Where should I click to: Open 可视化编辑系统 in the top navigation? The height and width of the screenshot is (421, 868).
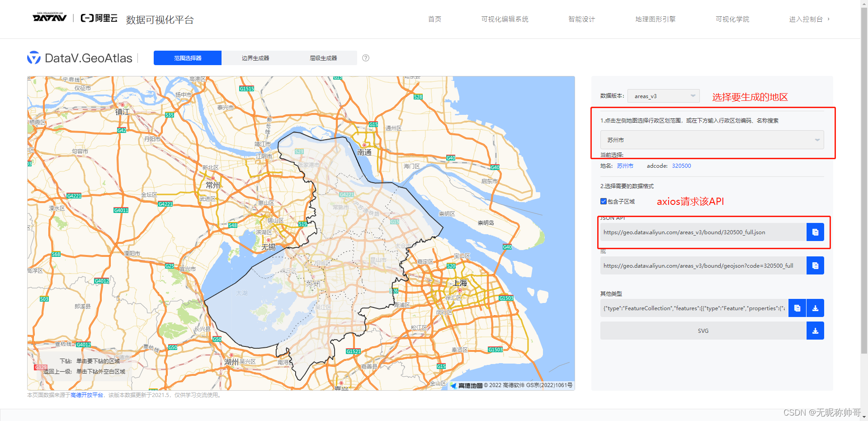pyautogui.click(x=505, y=19)
